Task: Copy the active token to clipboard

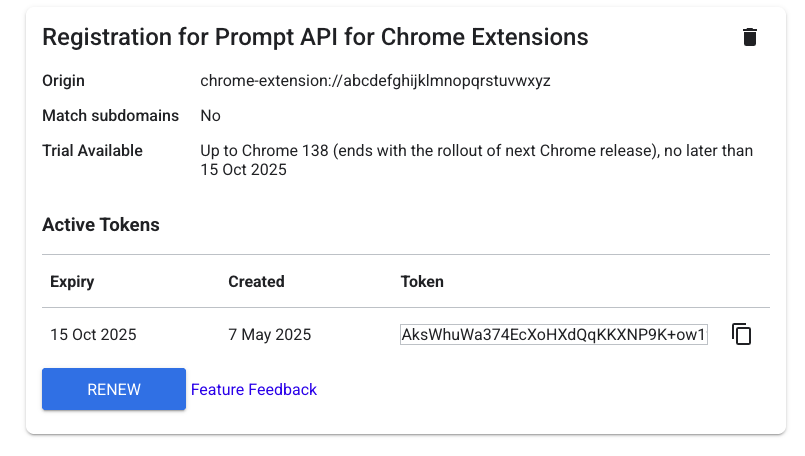Action: 741,334
